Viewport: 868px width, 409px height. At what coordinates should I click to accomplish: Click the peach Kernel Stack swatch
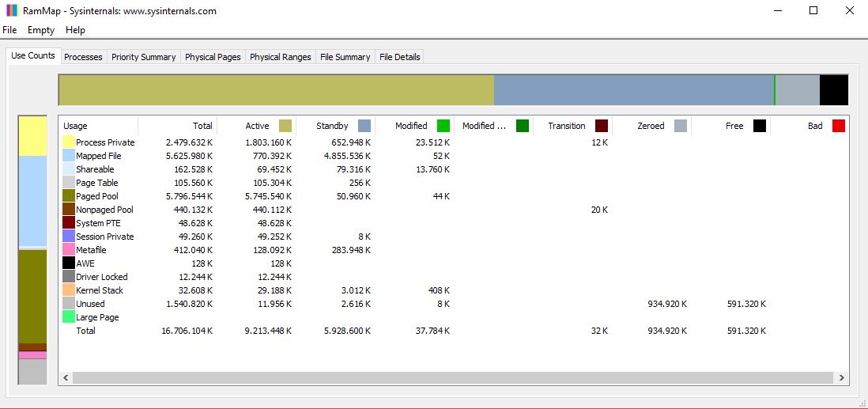coord(69,290)
